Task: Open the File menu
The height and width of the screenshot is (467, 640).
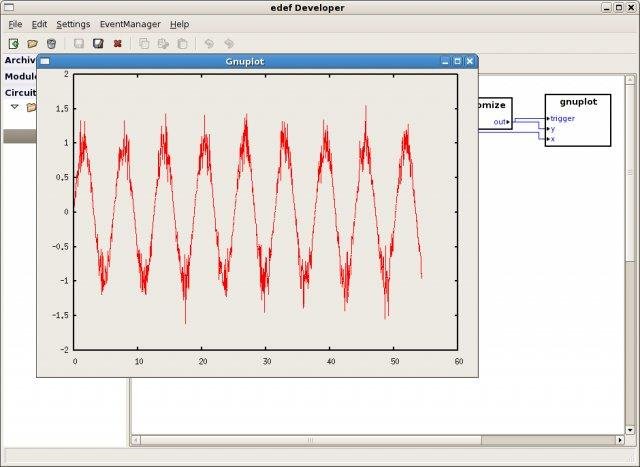Action: coord(15,24)
